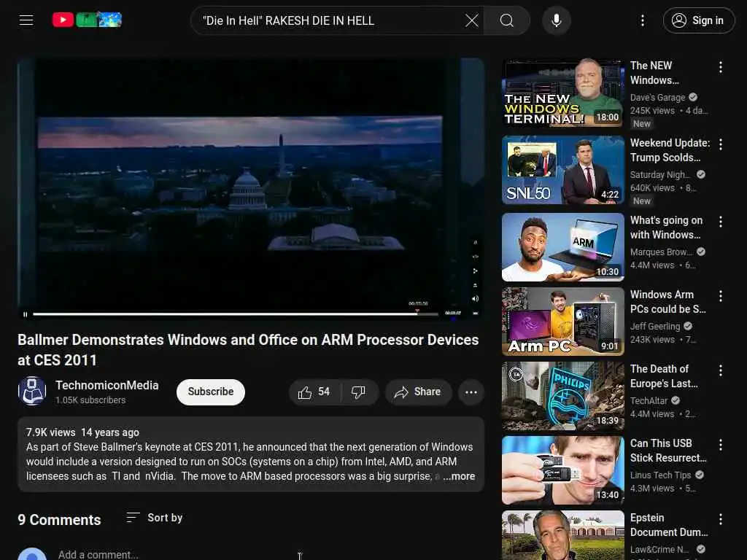Dislike the video with thumbs down

(359, 392)
